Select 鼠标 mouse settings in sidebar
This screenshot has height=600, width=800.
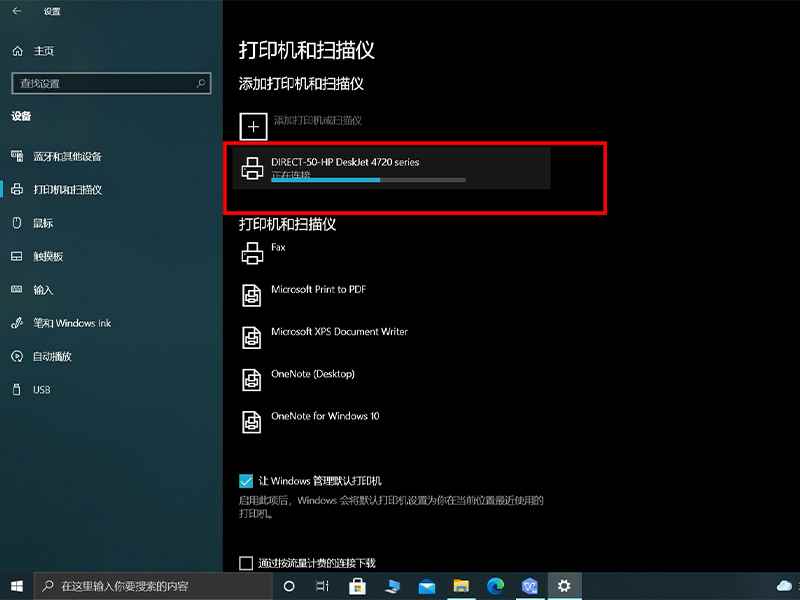click(x=43, y=223)
